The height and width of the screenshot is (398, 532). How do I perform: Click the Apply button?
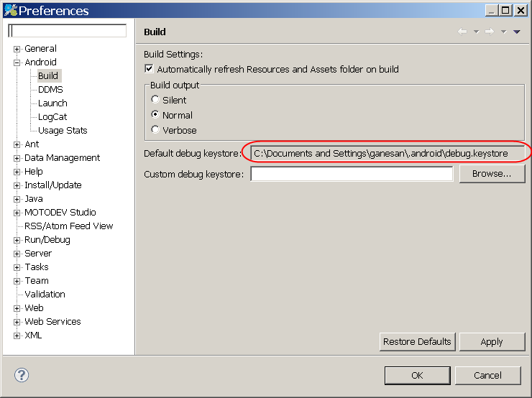[492, 341]
